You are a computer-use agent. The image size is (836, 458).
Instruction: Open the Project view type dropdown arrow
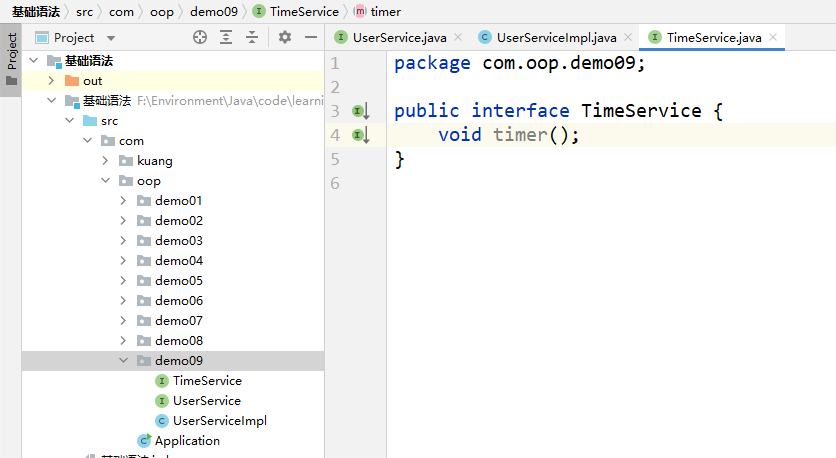pyautogui.click(x=111, y=38)
